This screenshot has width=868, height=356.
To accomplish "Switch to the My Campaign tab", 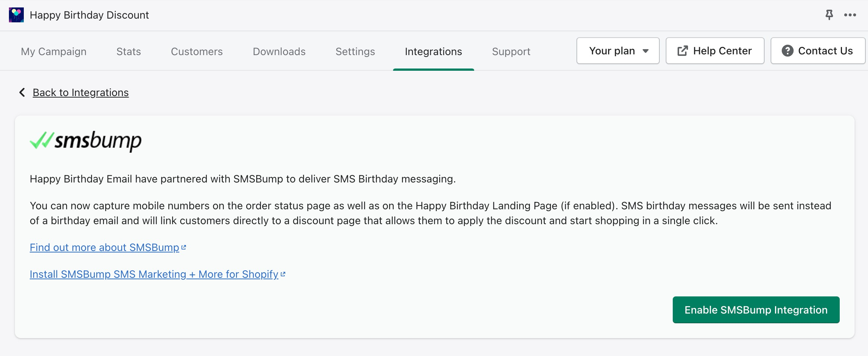I will click(x=54, y=51).
